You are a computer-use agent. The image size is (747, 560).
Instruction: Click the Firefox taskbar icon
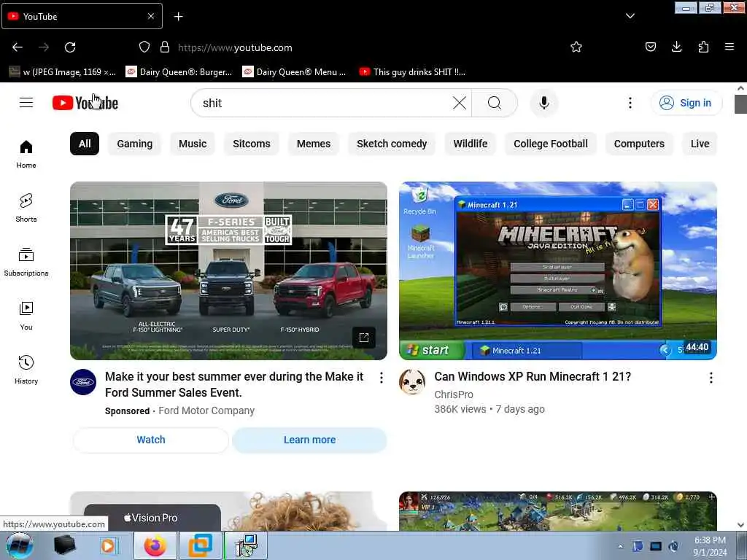click(x=155, y=545)
